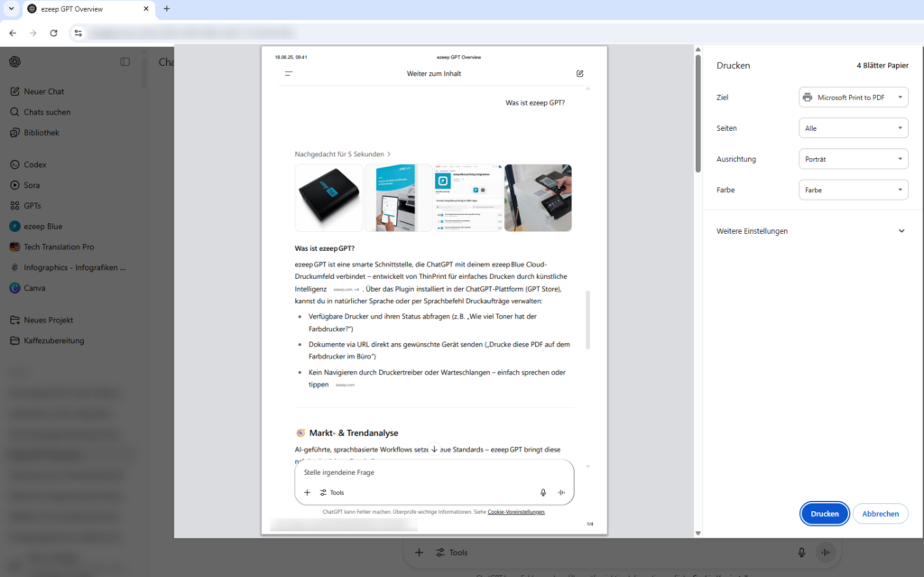
Task: Click the browser back arrow
Action: coord(13,33)
